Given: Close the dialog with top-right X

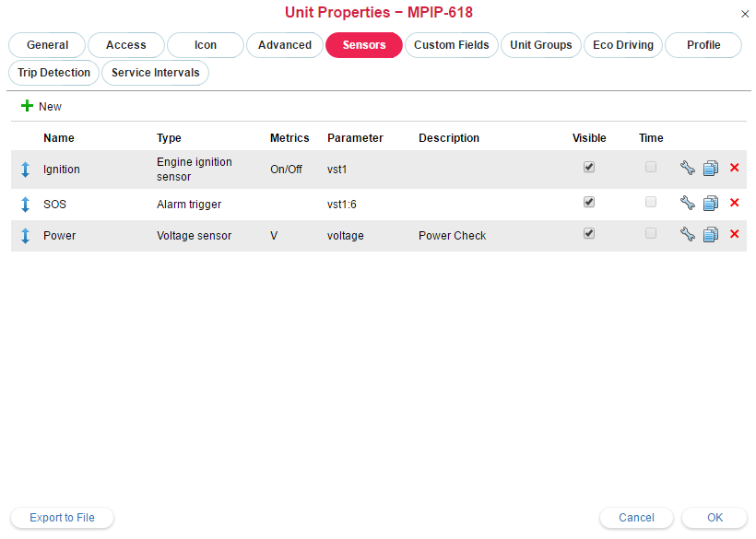Looking at the screenshot, I should pos(745,14).
